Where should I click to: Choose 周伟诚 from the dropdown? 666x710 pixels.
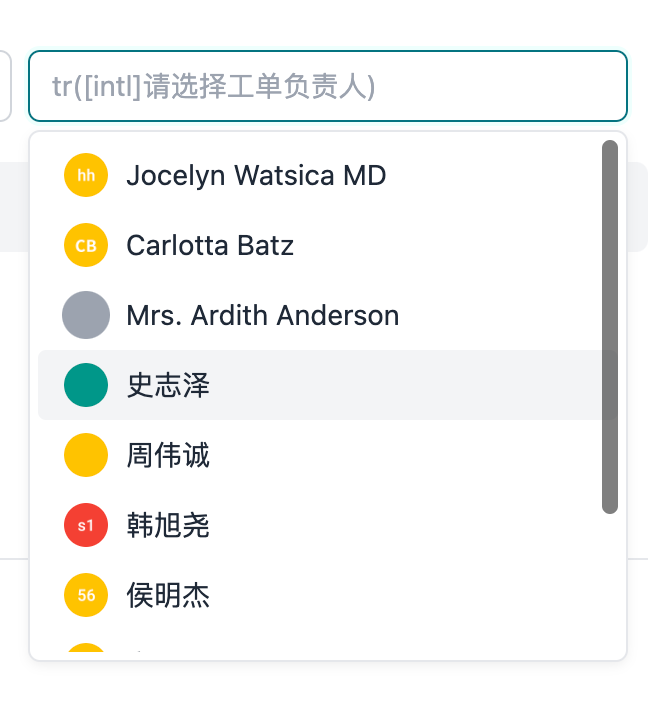pyautogui.click(x=168, y=456)
